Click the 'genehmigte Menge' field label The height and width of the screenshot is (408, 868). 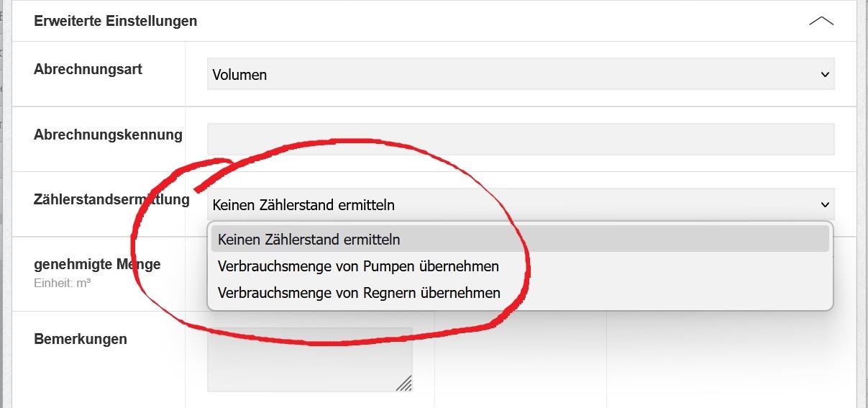click(97, 264)
